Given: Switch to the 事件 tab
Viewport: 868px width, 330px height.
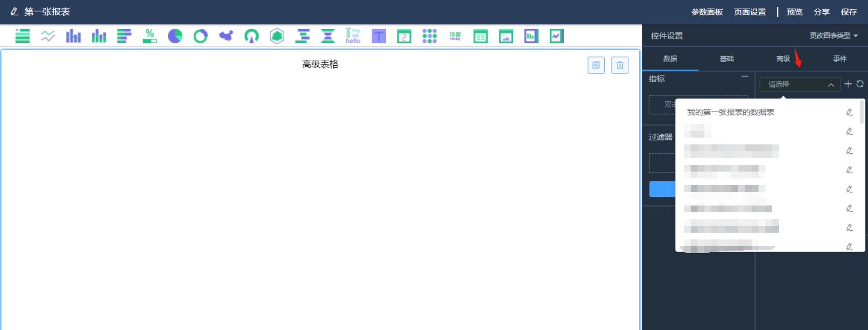Looking at the screenshot, I should 840,58.
